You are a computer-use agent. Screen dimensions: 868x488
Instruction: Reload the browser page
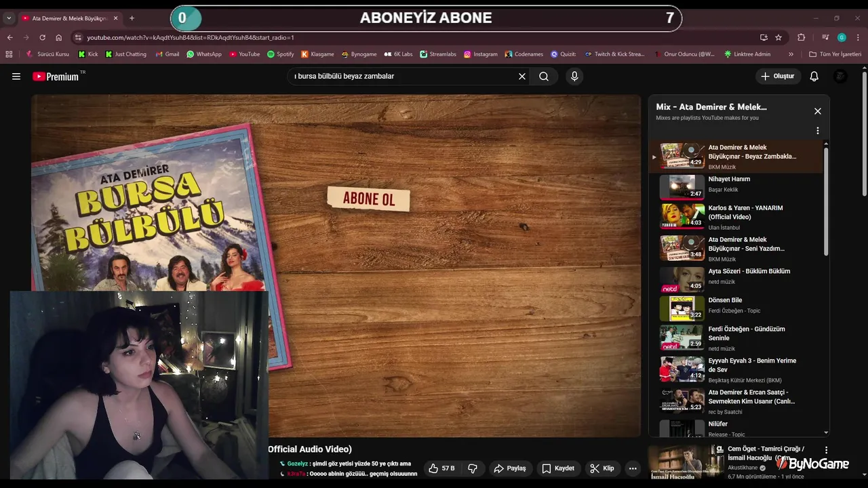pyautogui.click(x=42, y=37)
